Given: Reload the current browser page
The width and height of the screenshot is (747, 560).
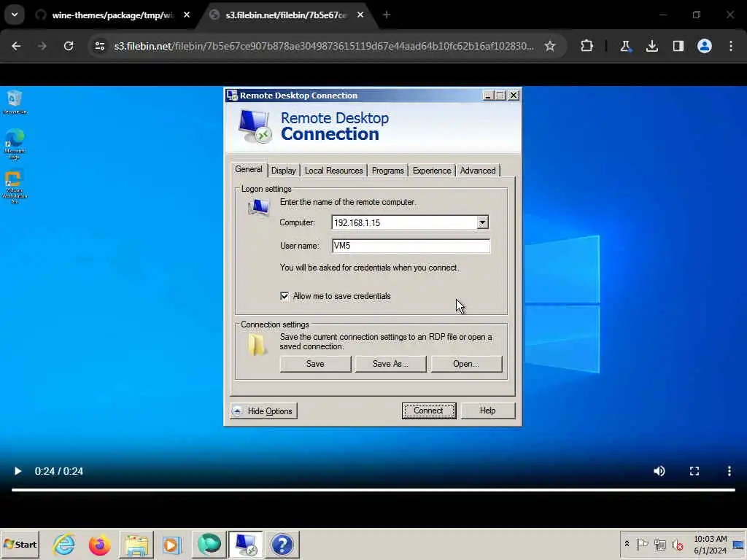Looking at the screenshot, I should point(69,46).
